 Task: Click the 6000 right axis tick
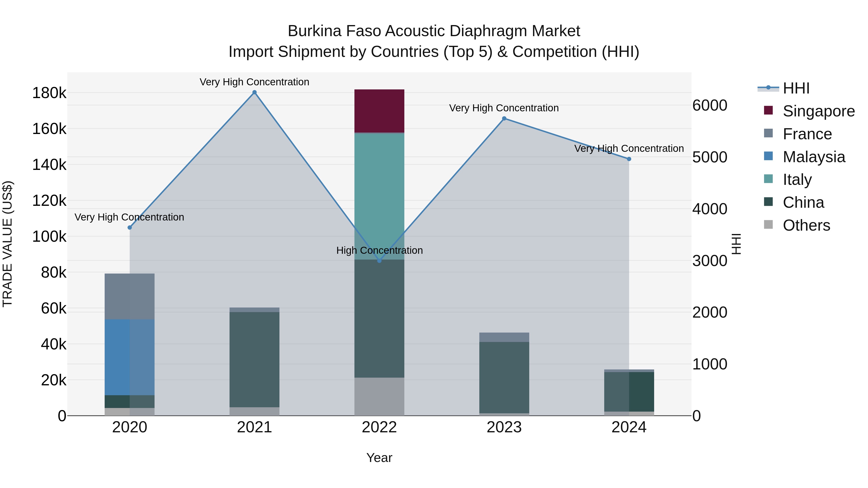pos(710,105)
